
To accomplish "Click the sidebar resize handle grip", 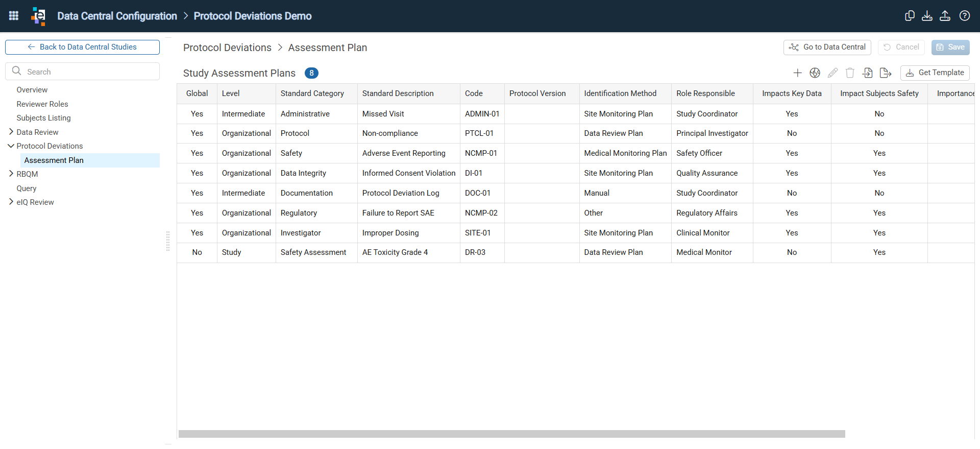I will [168, 241].
